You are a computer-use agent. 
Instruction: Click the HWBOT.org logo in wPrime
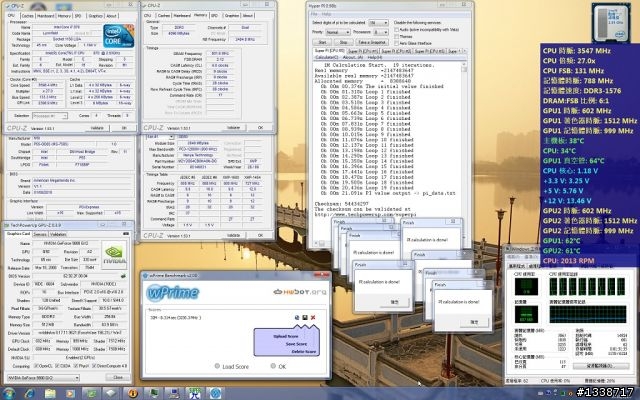pyautogui.click(x=300, y=292)
